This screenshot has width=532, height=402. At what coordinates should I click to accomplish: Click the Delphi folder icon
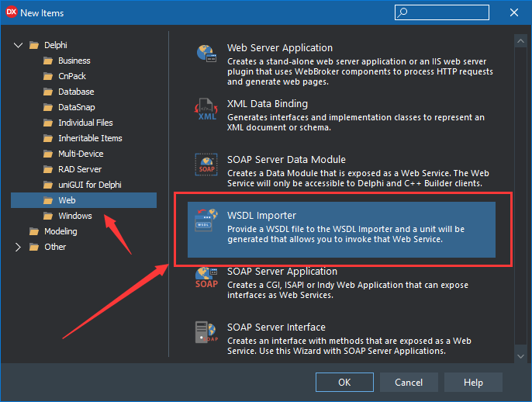point(34,45)
